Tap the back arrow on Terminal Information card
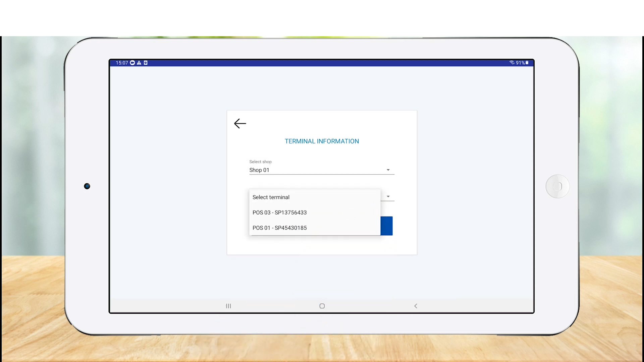This screenshot has height=362, width=644. click(240, 123)
